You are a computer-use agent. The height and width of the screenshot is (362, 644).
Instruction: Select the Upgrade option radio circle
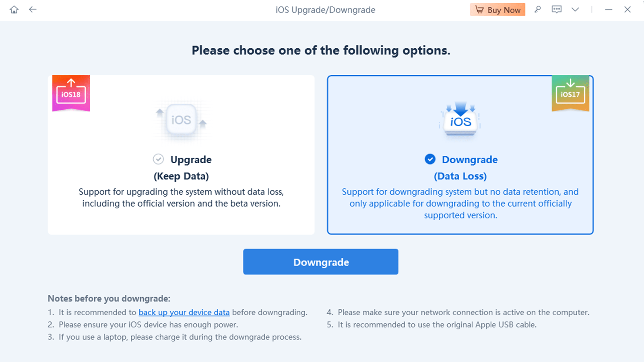(159, 159)
